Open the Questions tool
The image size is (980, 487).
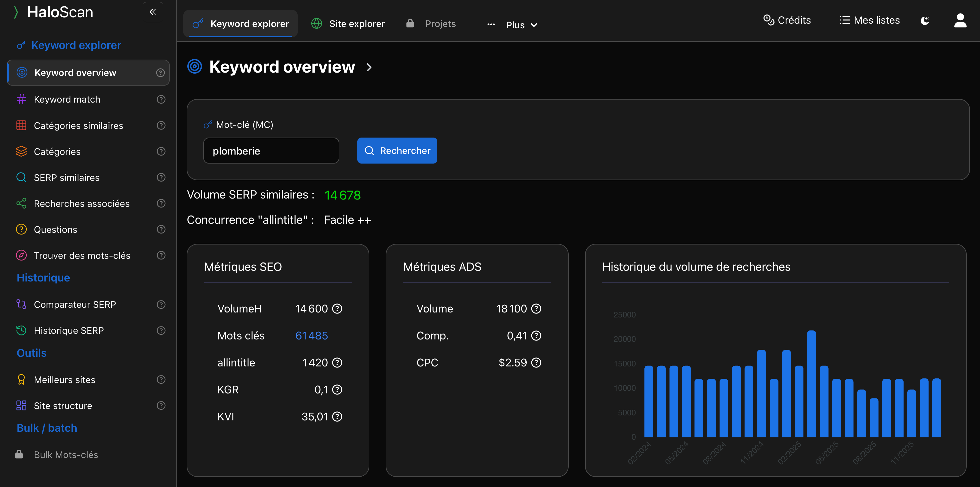point(56,229)
